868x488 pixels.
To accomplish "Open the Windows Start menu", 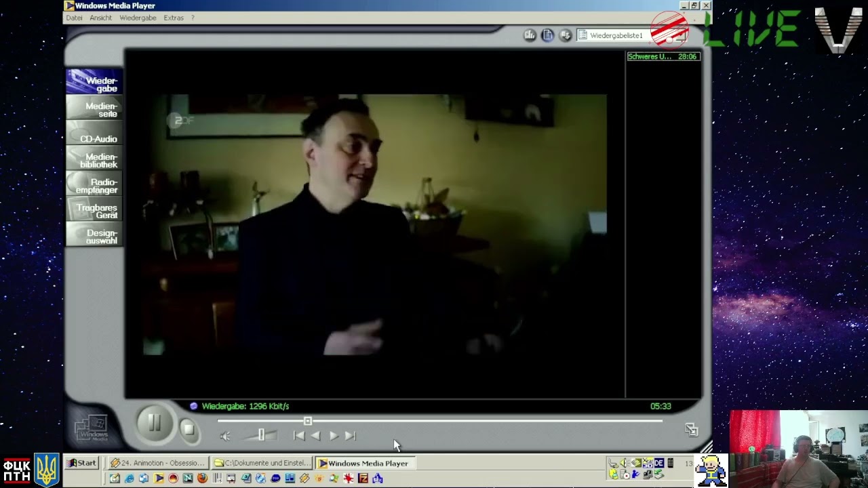I will 81,463.
